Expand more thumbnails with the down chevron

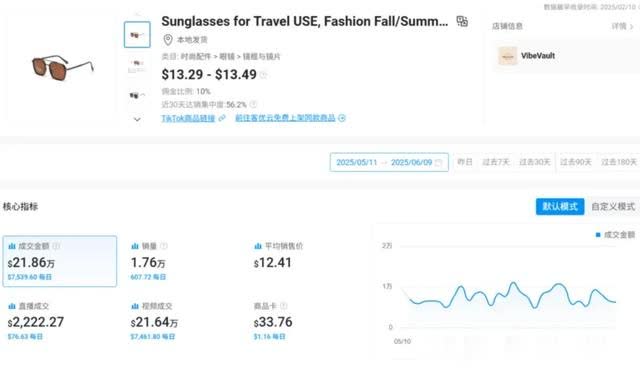coord(137,120)
